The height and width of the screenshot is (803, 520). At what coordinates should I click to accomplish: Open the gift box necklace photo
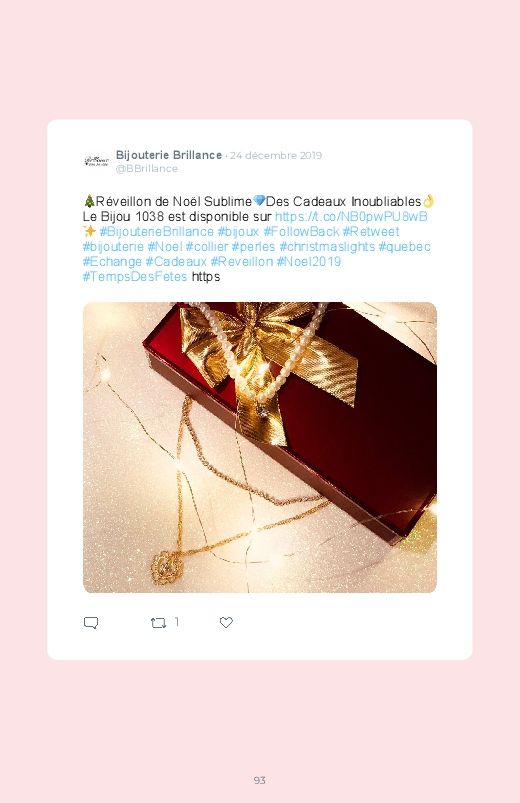click(260, 448)
